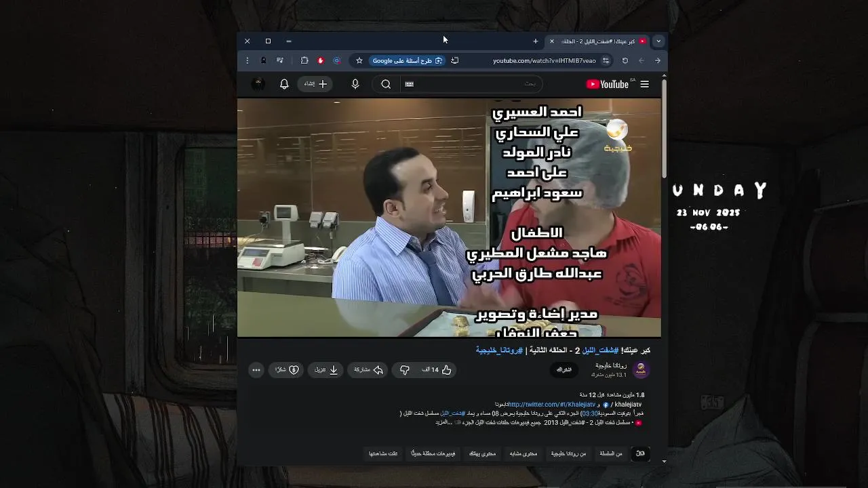Start voice search with the microphone icon
Viewport: 868px width, 488px height.
[x=355, y=84]
